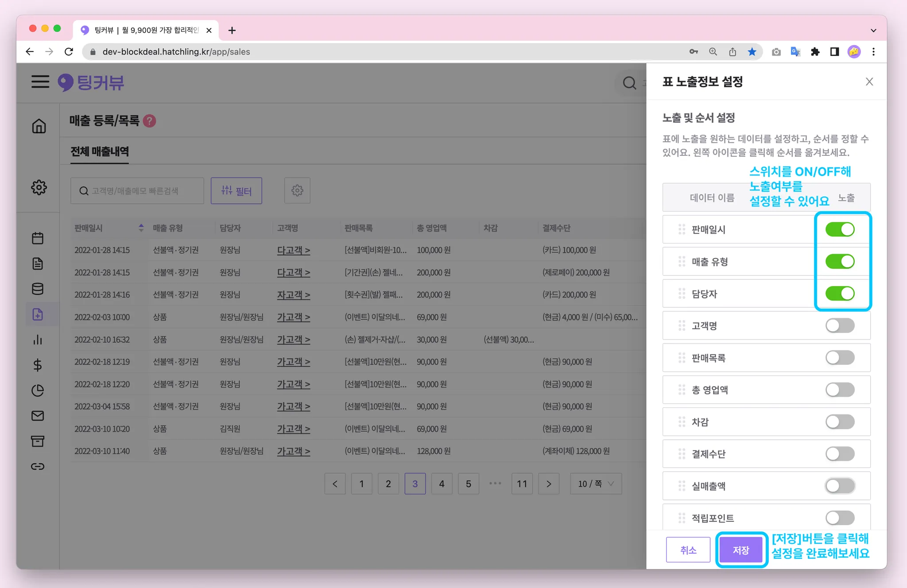Image resolution: width=907 pixels, height=588 pixels.
Task: Select the 전체 매출내역 tab
Action: pos(100,152)
